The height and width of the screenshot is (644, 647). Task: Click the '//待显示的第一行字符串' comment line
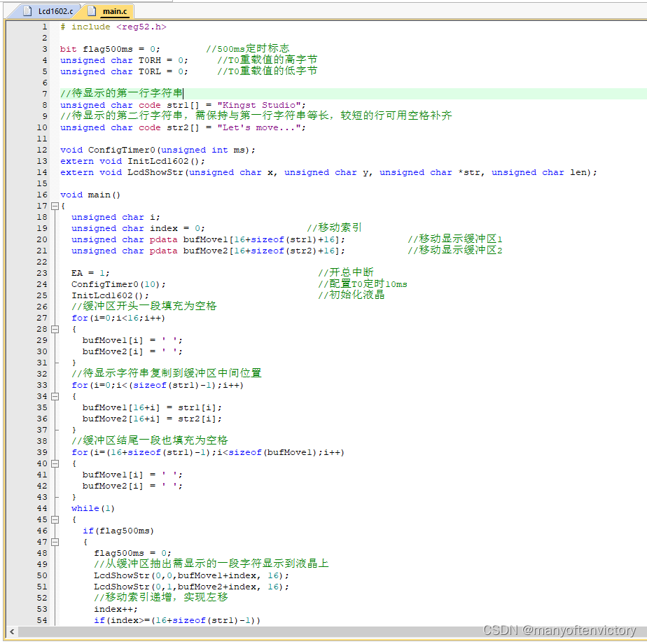pos(121,93)
